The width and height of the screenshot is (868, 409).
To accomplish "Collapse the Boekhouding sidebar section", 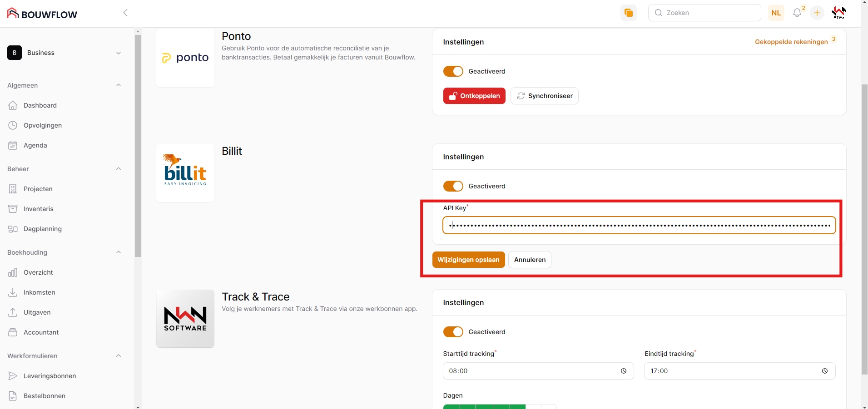I will (119, 252).
